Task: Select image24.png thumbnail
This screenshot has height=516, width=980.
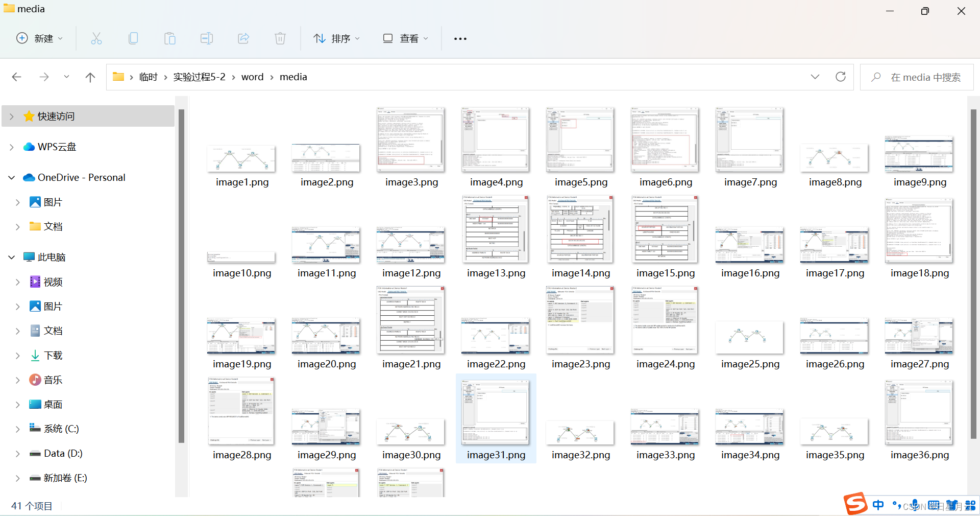Action: coord(665,320)
